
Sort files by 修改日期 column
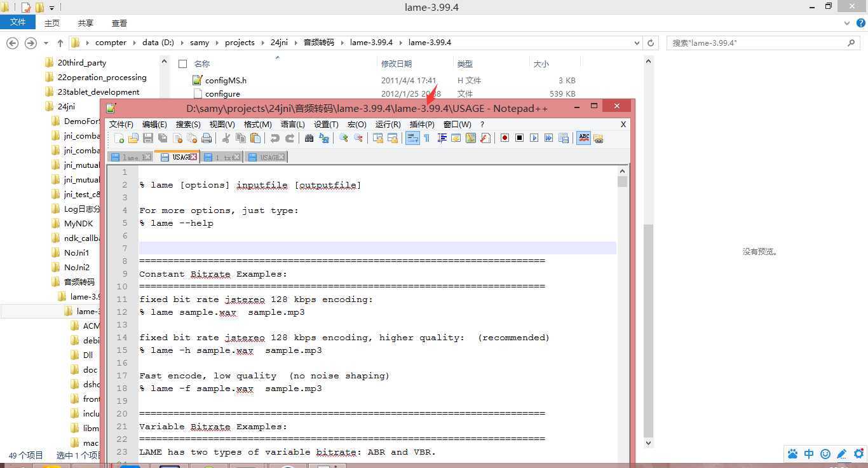397,64
